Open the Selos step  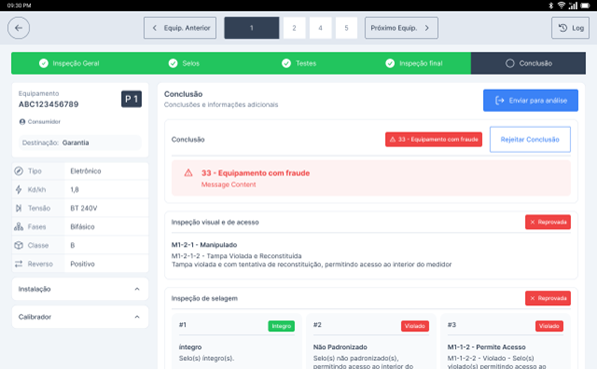[x=184, y=63]
